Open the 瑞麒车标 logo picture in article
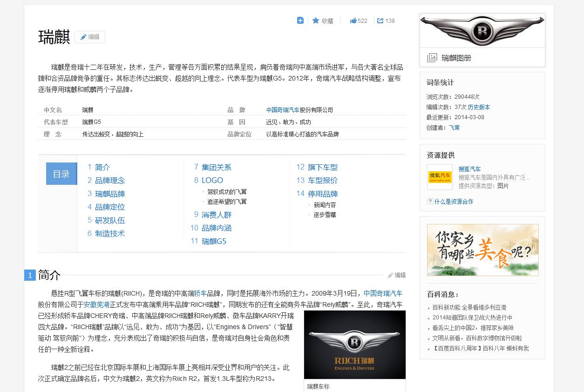Viewport: 584px width, 392px height. tap(355, 345)
